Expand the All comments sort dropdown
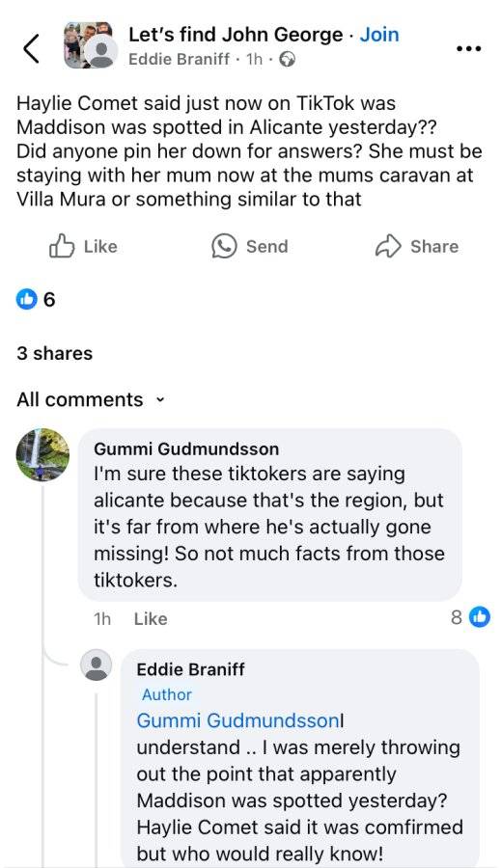Image resolution: width=501 pixels, height=868 pixels. click(91, 399)
